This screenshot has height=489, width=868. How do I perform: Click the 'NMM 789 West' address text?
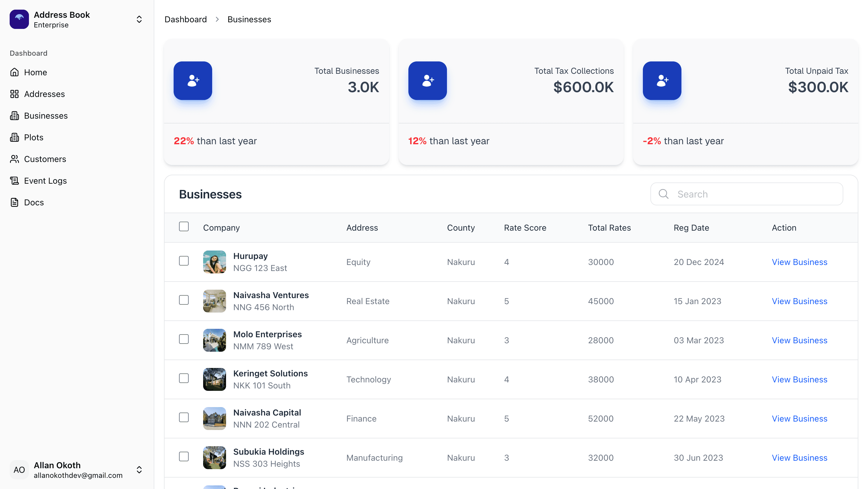[263, 346]
